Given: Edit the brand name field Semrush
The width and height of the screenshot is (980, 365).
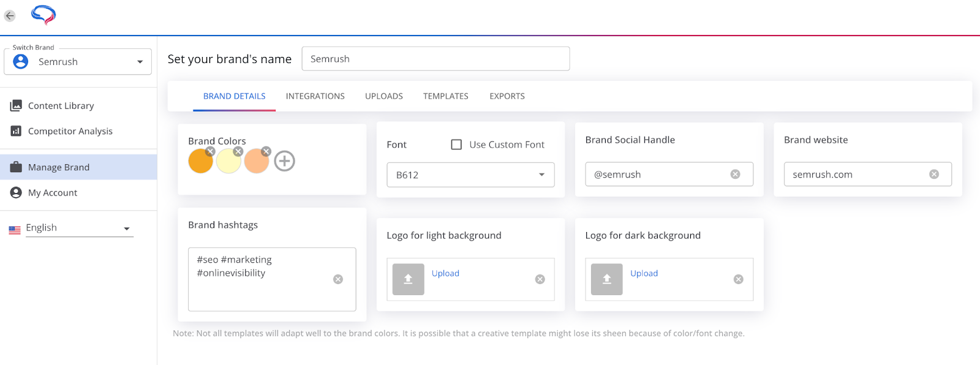Looking at the screenshot, I should point(435,59).
